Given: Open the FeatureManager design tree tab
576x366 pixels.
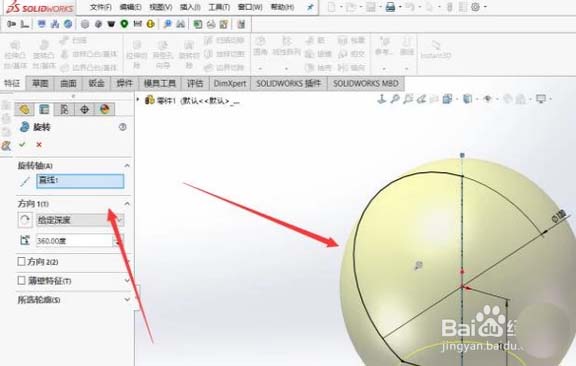Looking at the screenshot, I should click(25, 109).
